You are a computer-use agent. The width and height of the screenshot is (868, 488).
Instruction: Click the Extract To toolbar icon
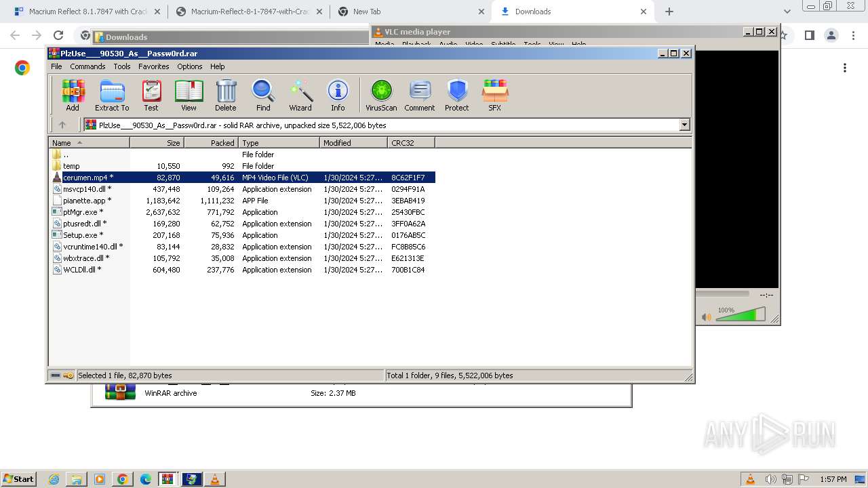coord(112,95)
